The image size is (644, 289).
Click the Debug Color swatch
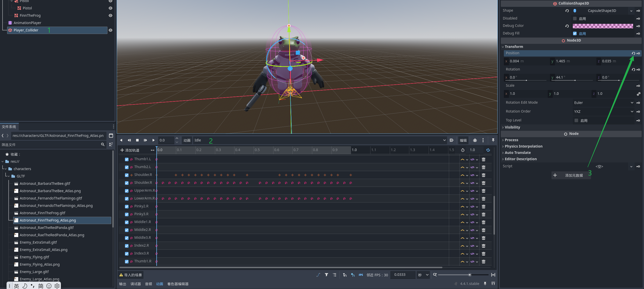point(602,26)
